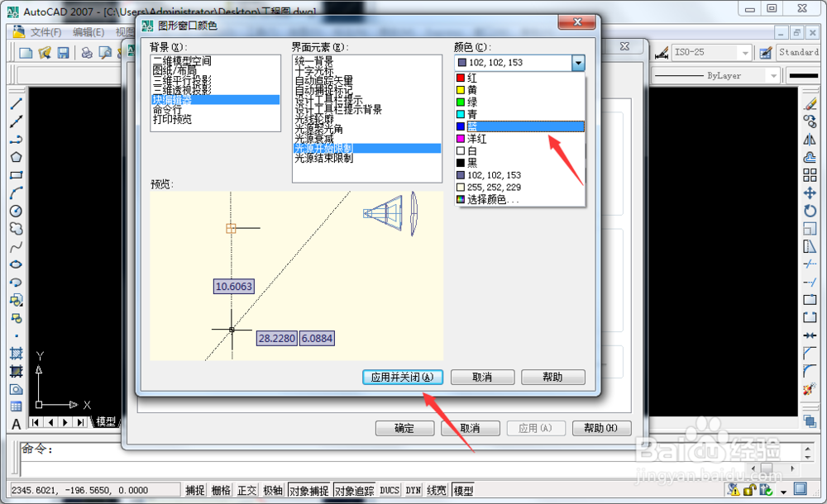Select the Hatch tool

[16, 354]
